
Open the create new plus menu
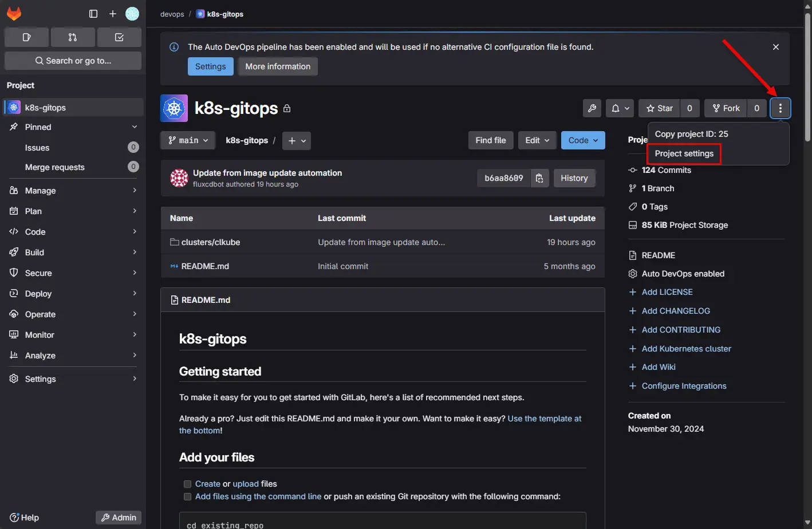[113, 14]
